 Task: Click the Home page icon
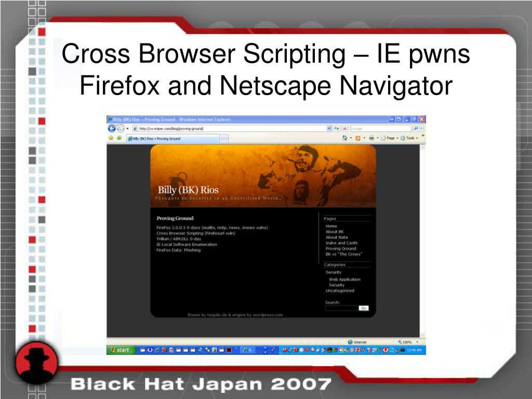[x=345, y=138]
